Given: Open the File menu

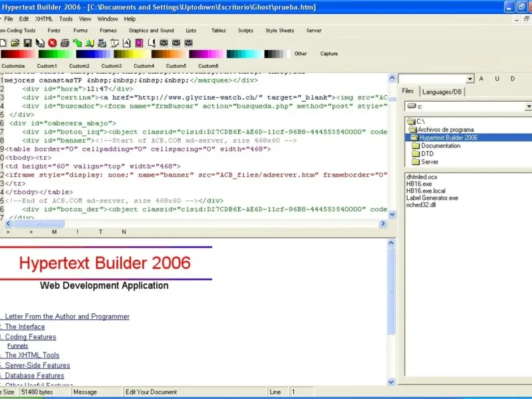Looking at the screenshot, I should pos(9,19).
